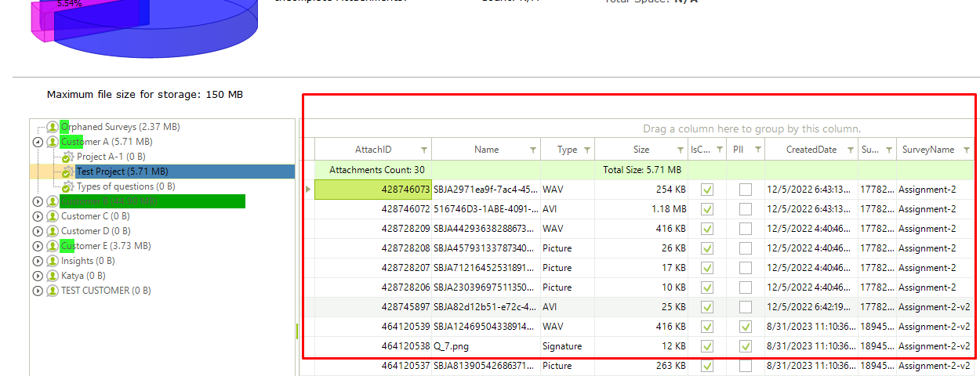Click the gear icon beside Types of questions
Viewport: 980px width, 376px height.
tap(68, 186)
